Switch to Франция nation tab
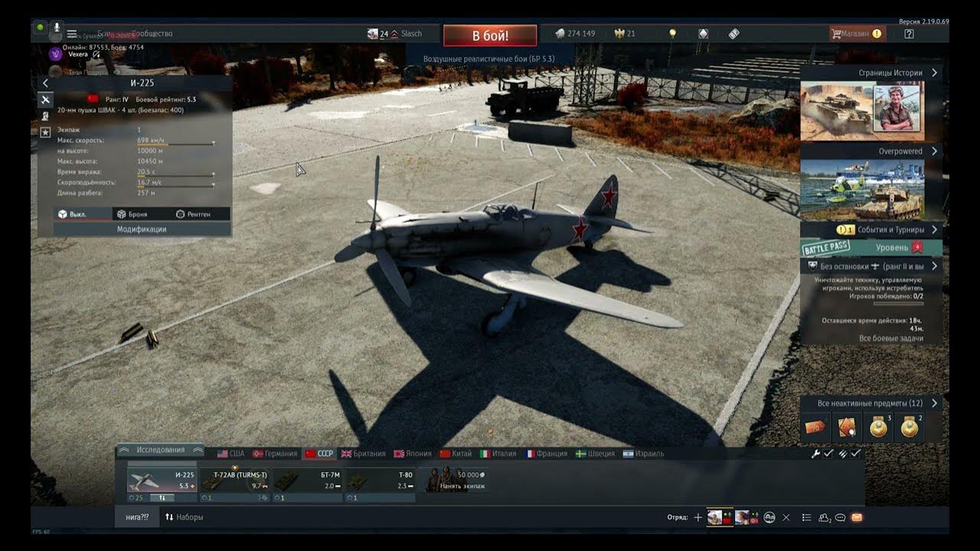The height and width of the screenshot is (551, 980). coord(547,454)
